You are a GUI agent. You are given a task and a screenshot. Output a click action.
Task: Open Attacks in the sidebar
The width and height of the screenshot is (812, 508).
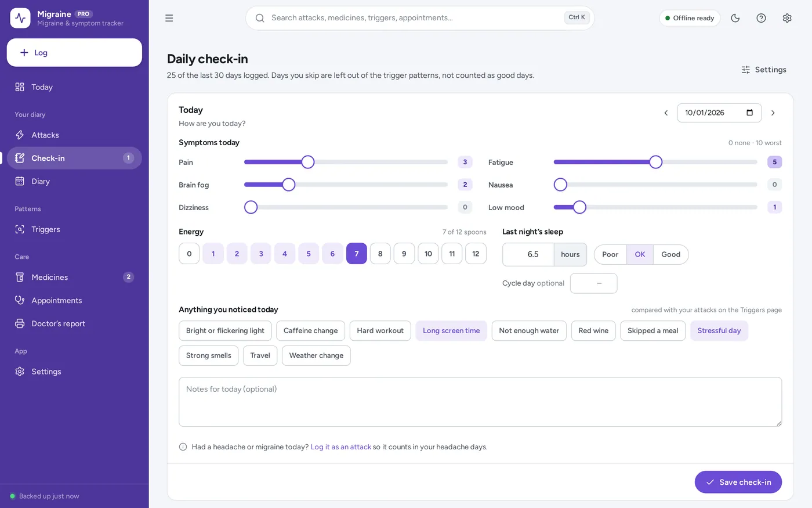[74, 135]
